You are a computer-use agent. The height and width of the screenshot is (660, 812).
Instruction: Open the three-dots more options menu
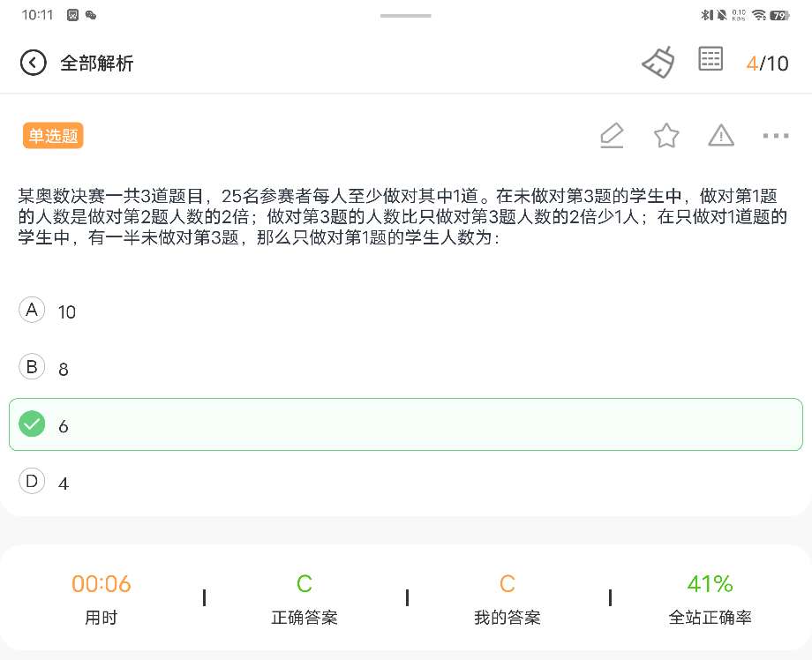click(x=776, y=136)
